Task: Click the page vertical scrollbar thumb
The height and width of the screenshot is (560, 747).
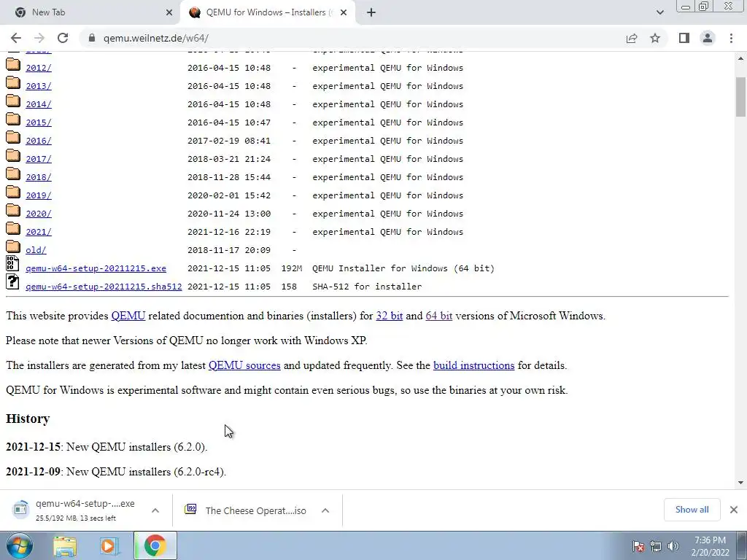Action: pos(740,97)
